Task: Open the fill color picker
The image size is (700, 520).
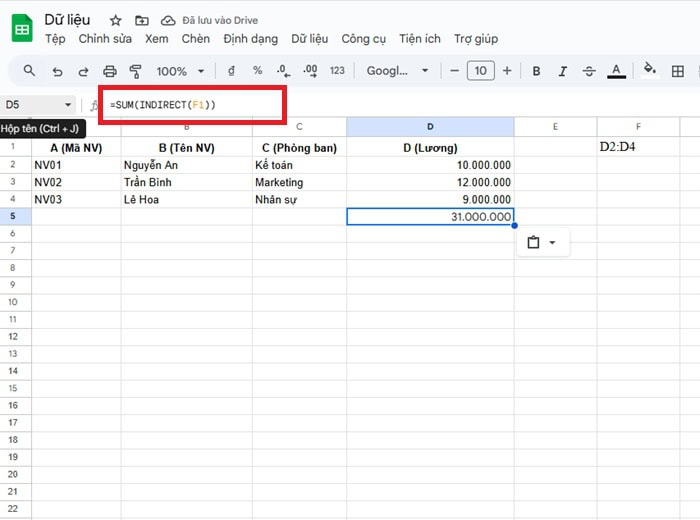Action: pos(649,71)
